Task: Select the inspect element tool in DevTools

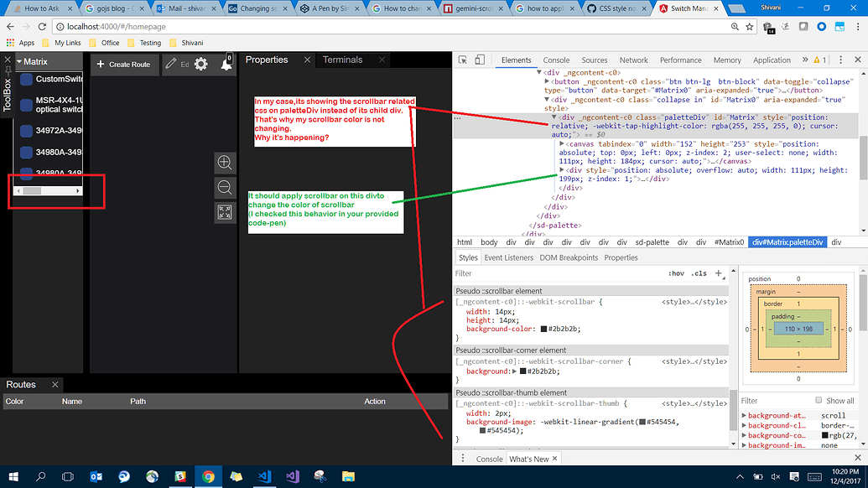Action: [x=462, y=60]
